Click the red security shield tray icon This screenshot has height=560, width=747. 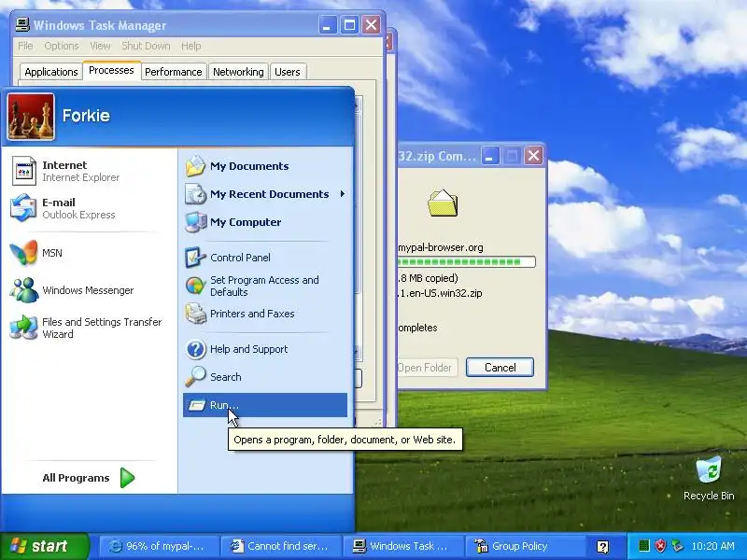660,546
